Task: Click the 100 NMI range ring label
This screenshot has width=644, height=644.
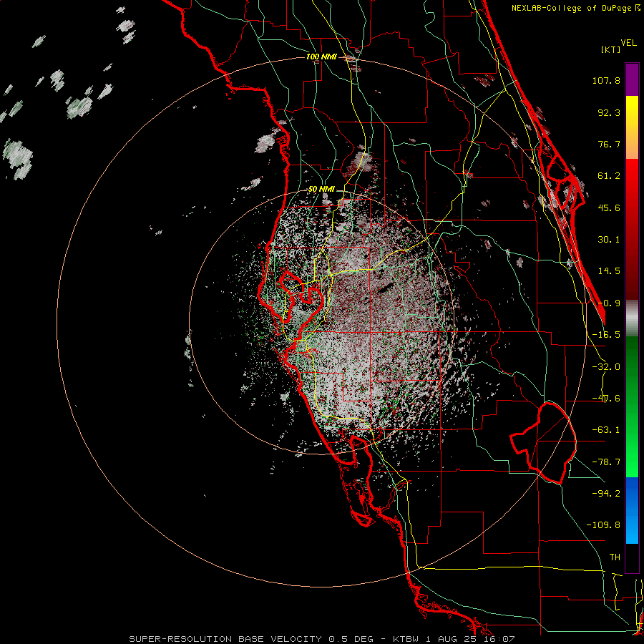Action: 321,57
